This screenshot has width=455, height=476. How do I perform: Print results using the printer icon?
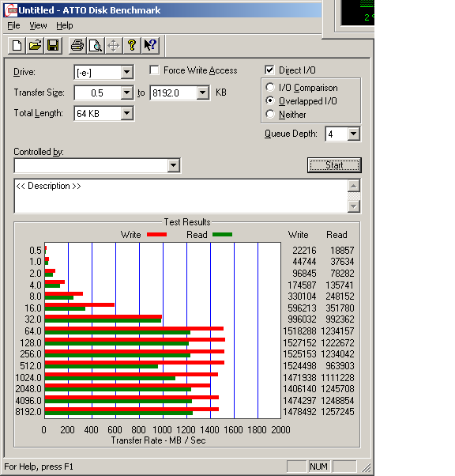(77, 46)
